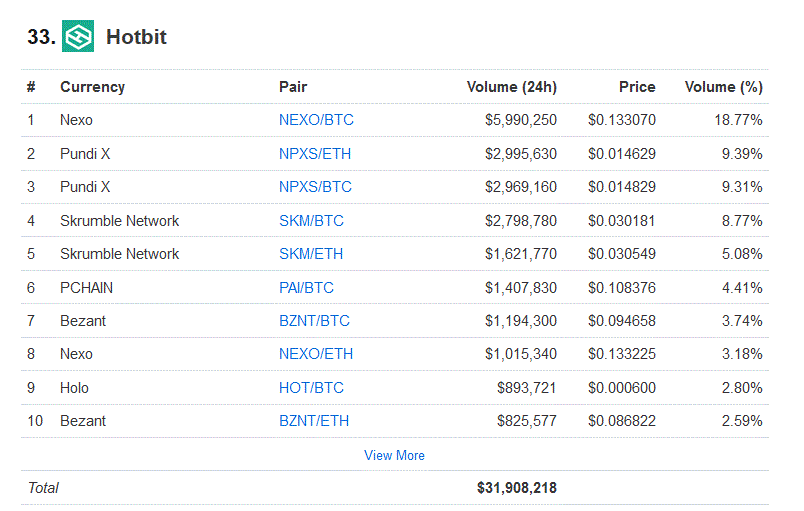Viewport: 804px width, 511px height.
Task: Select Pundi X currency in row 3
Action: [x=85, y=187]
